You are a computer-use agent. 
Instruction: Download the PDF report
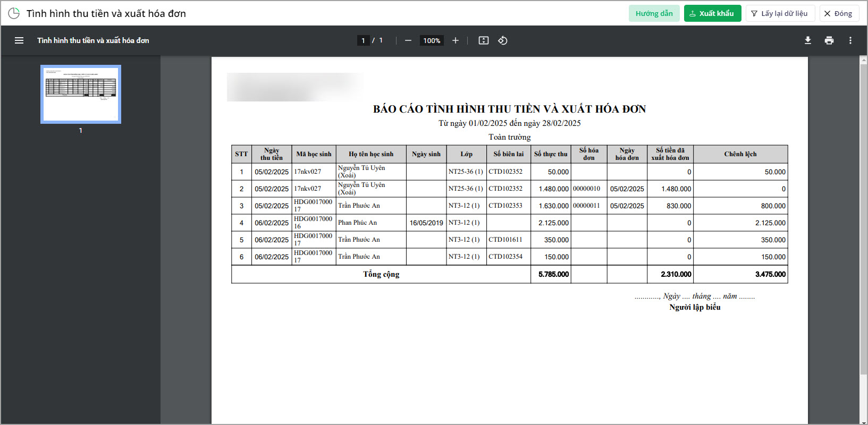tap(808, 40)
